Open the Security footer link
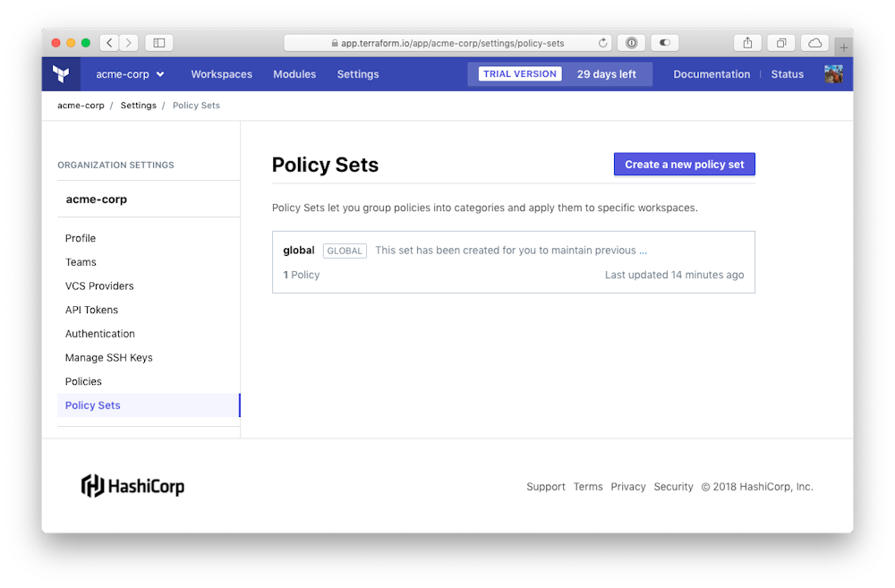 [x=673, y=487]
